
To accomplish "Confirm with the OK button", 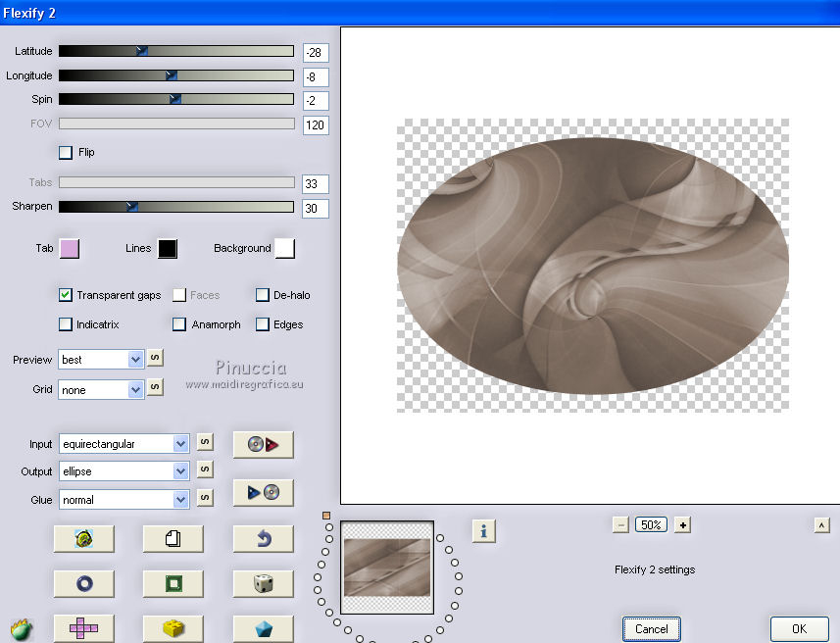I will (799, 629).
